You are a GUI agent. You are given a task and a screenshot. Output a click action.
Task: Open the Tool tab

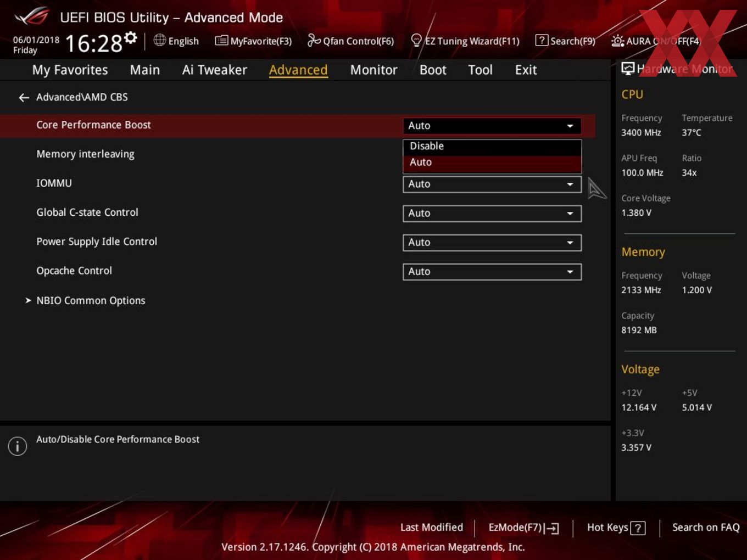480,70
